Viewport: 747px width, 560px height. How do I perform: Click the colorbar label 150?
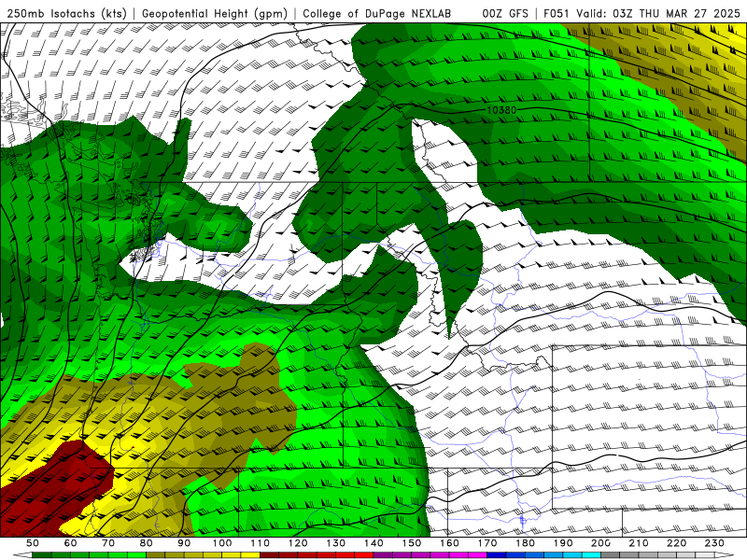pos(411,543)
